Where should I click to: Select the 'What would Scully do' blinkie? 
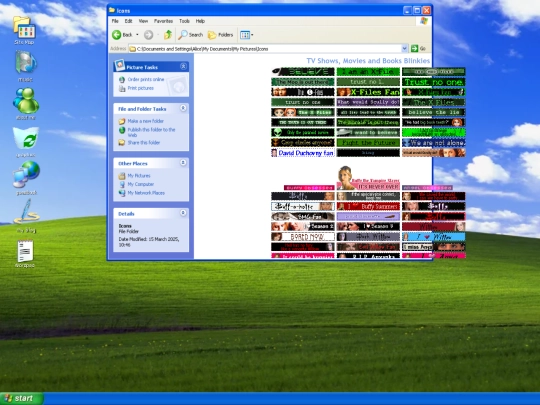tap(368, 102)
